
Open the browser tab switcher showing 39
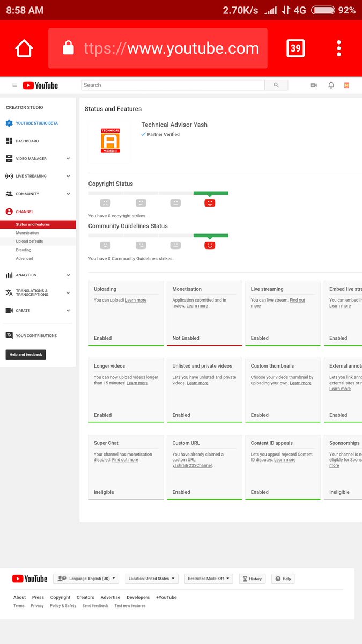coord(295,48)
